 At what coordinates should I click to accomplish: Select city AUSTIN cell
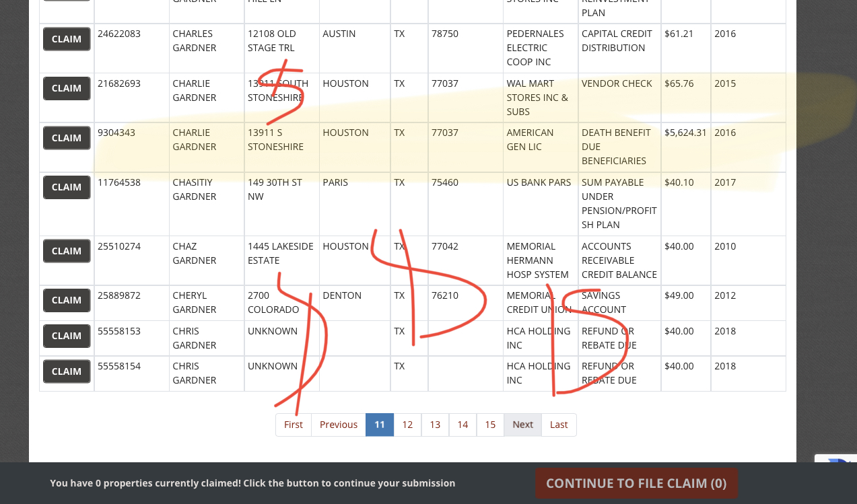point(355,48)
